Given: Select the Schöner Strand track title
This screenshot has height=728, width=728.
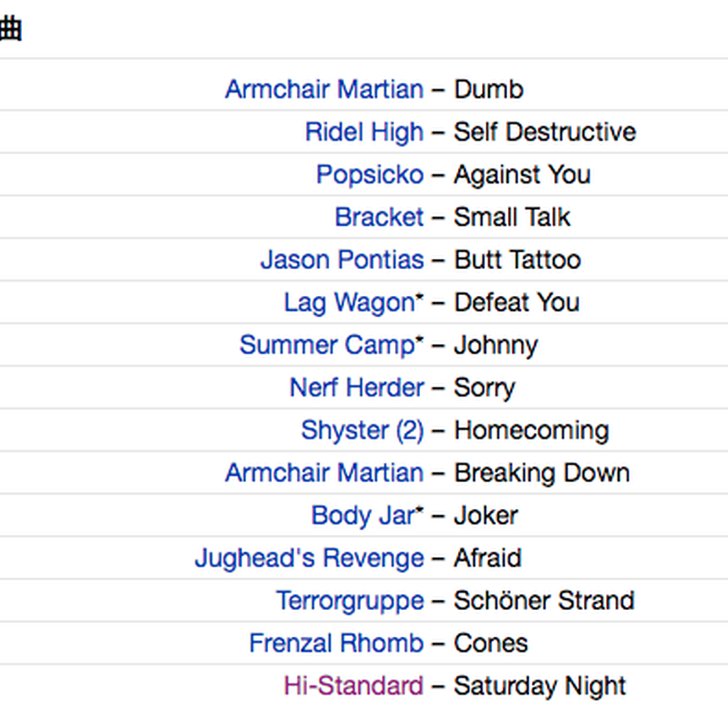Looking at the screenshot, I should pyautogui.click(x=544, y=601).
